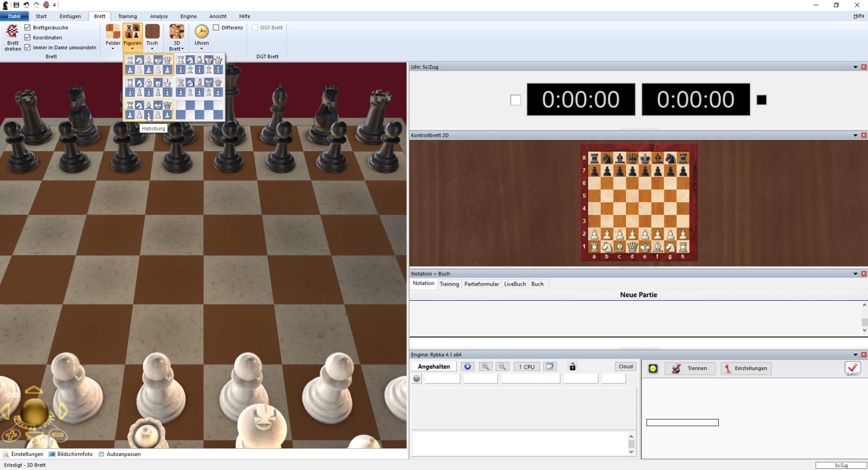868x470 pixels.
Task: Open Einstellungen below the 3D board
Action: tap(23, 454)
